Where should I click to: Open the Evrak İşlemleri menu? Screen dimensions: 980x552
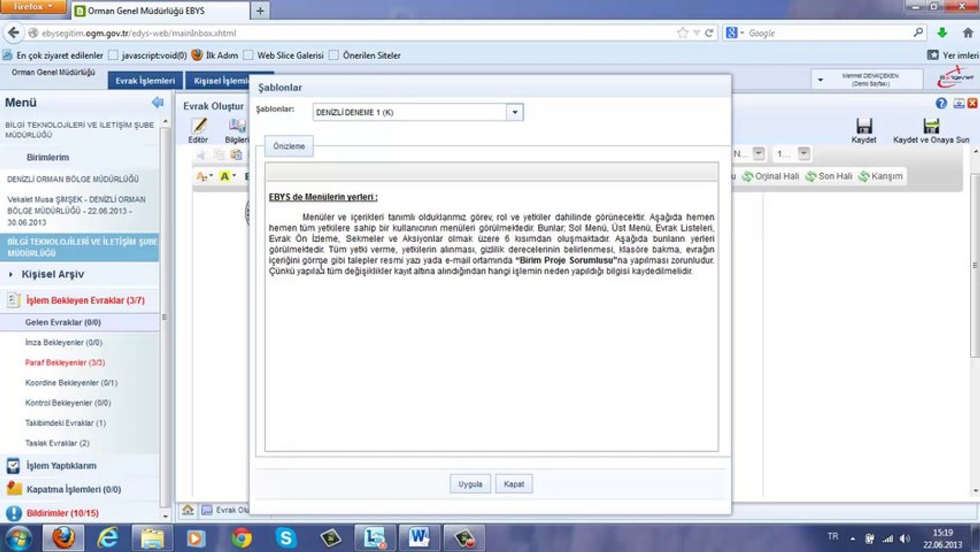click(x=145, y=81)
